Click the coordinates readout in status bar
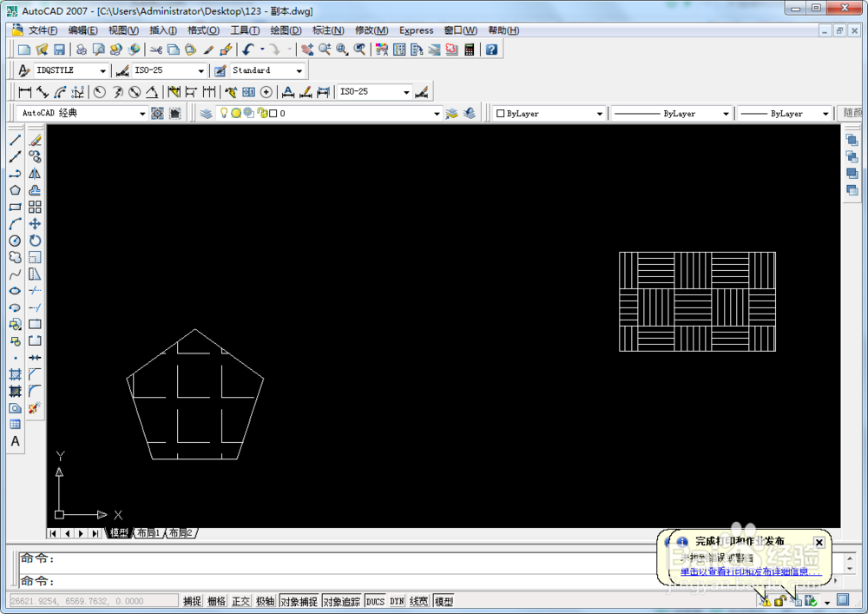The width and height of the screenshot is (868, 614). (93, 601)
